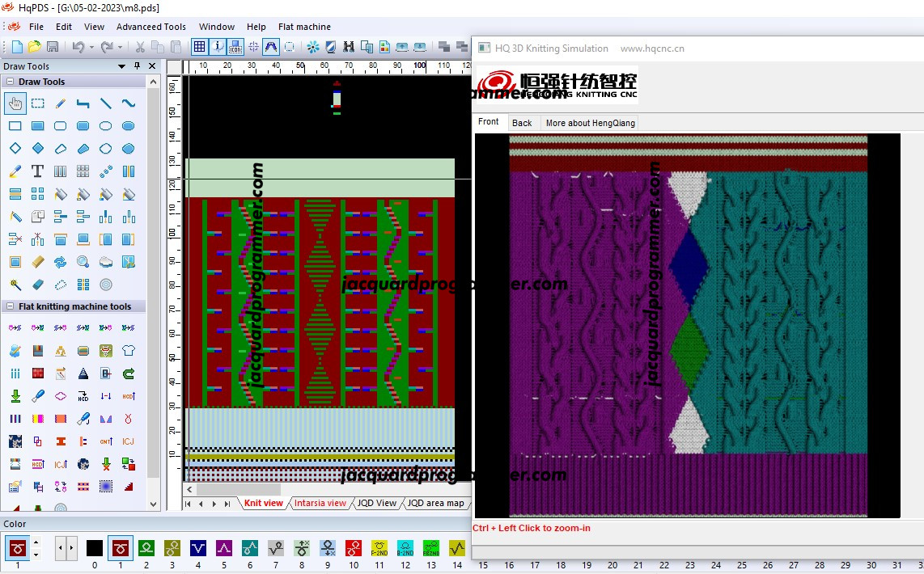Screen dimensions: 924x574
Task: Click the green down-arrow knitting machine tool
Action: 15,396
